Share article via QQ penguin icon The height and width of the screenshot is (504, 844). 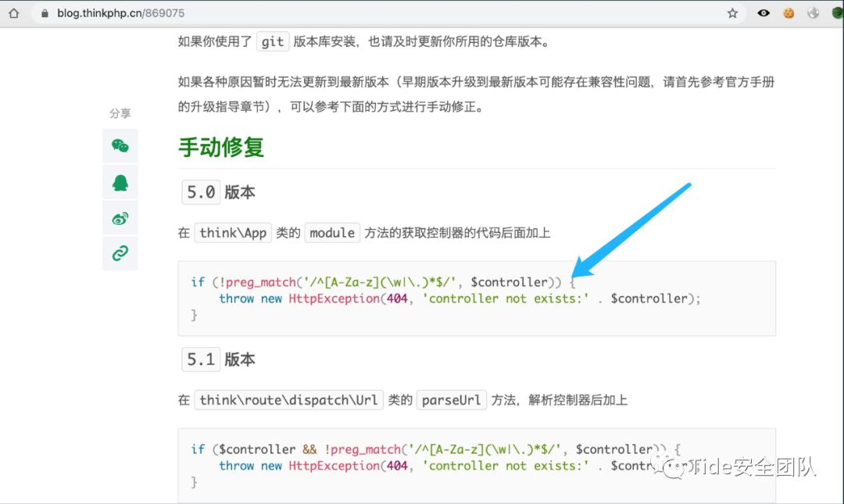coord(120,183)
